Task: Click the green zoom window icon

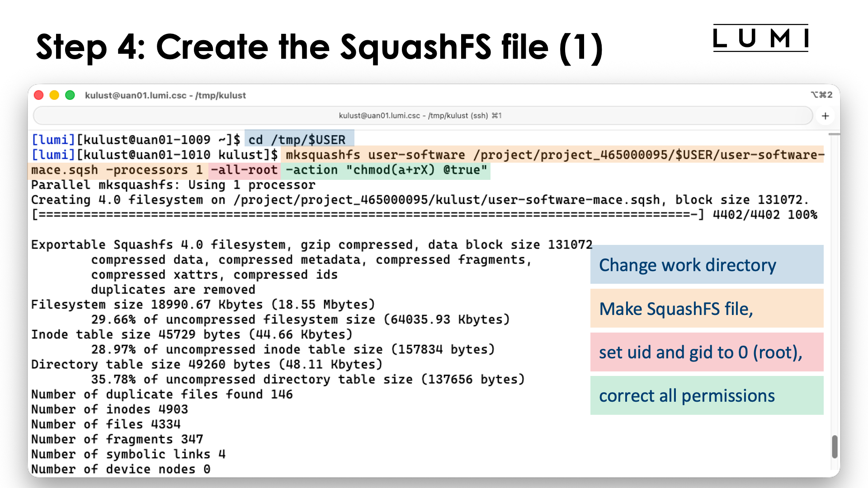Action: tap(71, 95)
